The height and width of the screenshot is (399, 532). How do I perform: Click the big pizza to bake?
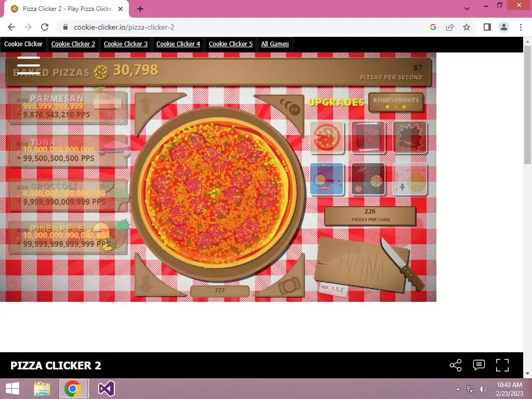[x=218, y=193]
